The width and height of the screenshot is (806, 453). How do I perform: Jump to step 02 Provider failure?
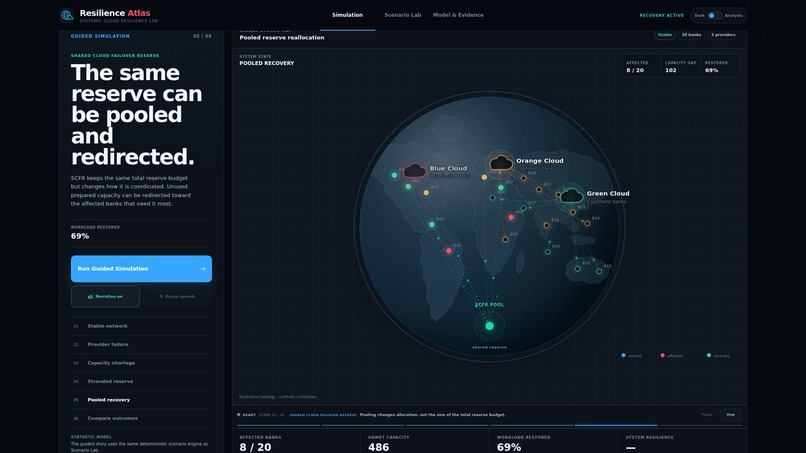pos(141,345)
